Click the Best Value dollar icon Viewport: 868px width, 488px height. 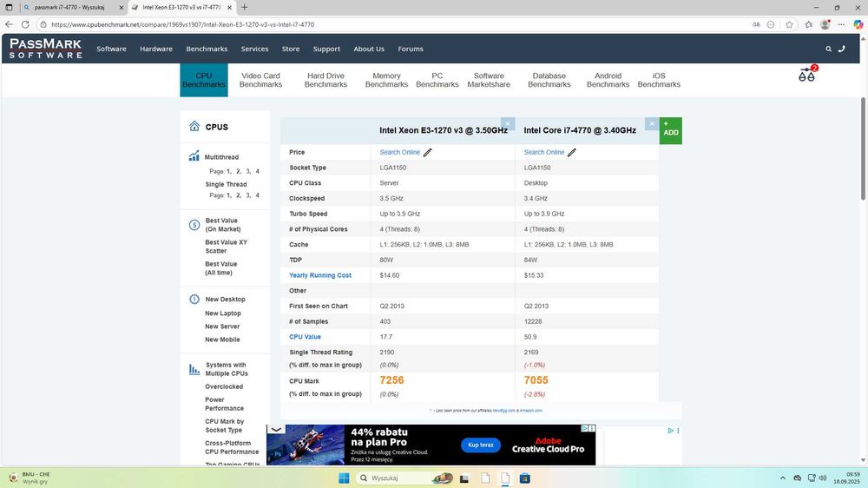tap(194, 225)
